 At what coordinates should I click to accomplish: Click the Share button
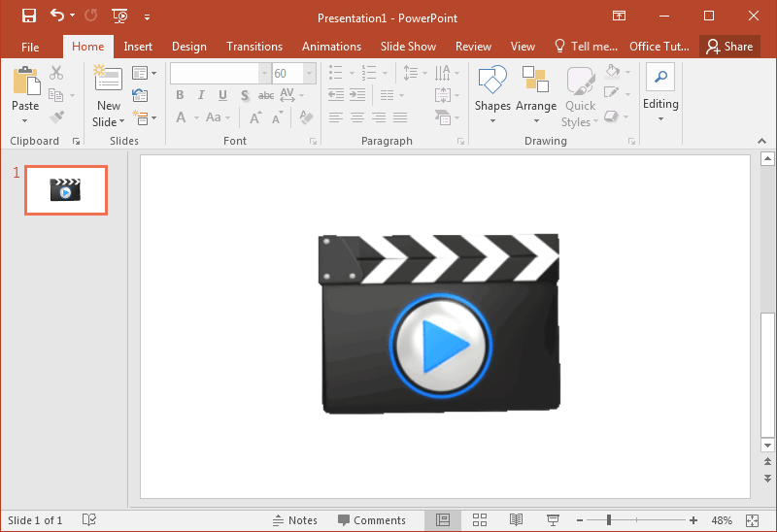pos(729,47)
